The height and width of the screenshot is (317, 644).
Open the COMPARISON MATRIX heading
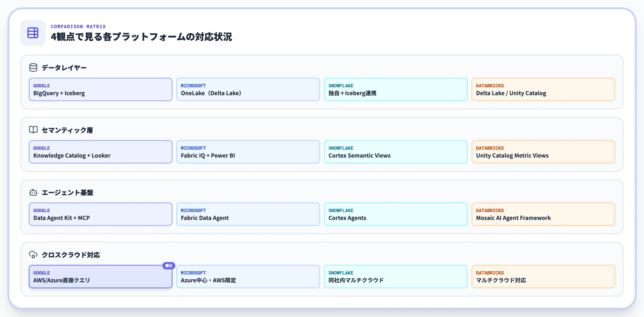[x=78, y=27]
